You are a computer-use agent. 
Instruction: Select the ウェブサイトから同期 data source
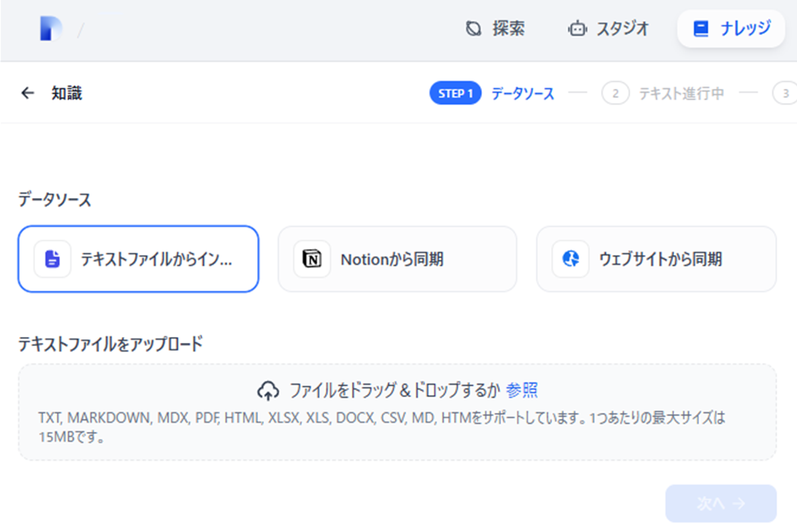[x=657, y=259]
